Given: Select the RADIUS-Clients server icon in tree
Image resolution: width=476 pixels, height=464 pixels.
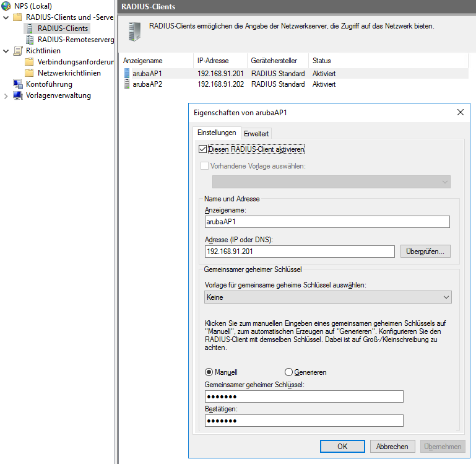Looking at the screenshot, I should click(x=30, y=28).
